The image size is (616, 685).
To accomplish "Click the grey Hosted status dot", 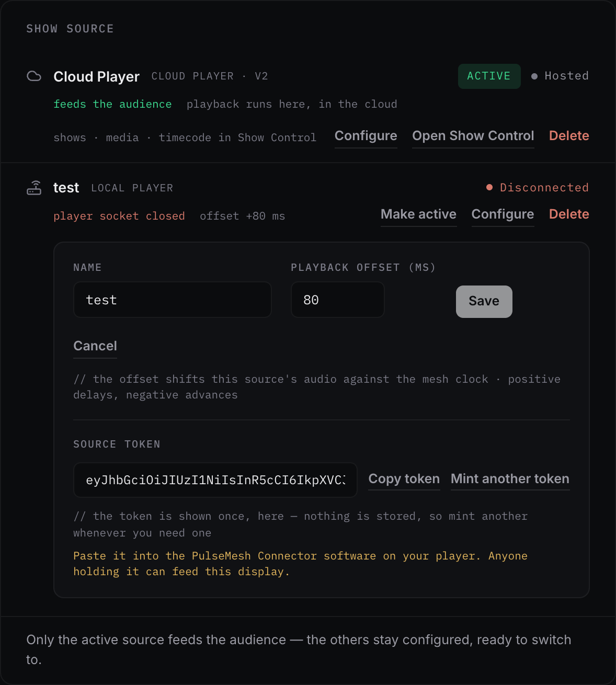I will coord(534,76).
